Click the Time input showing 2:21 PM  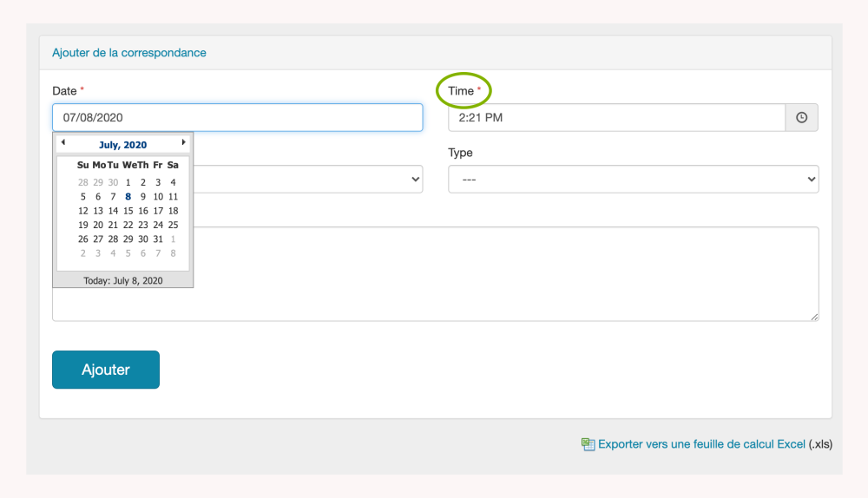(616, 118)
